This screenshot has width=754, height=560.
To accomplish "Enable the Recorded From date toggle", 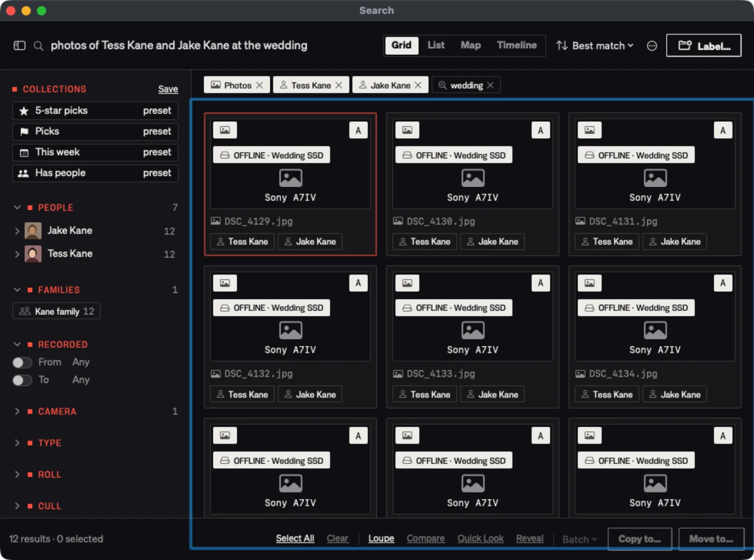I will (22, 362).
